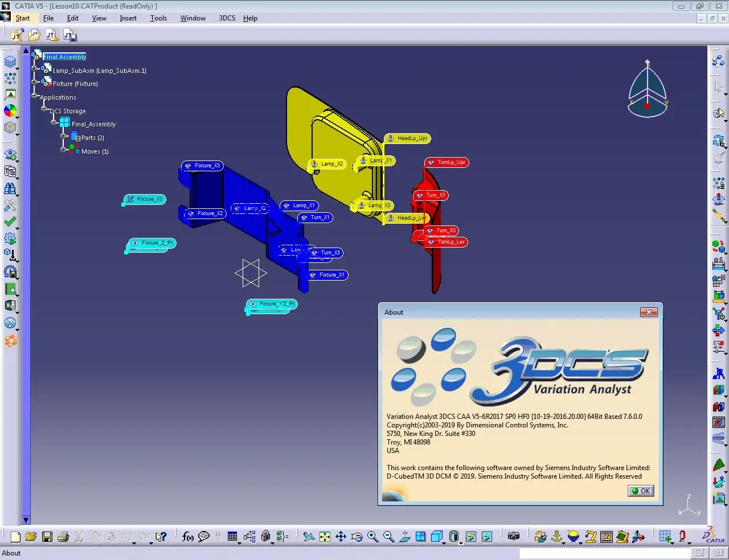Viewport: 729px width, 560px height.
Task: Click the Normal View icon
Action: tap(405, 537)
